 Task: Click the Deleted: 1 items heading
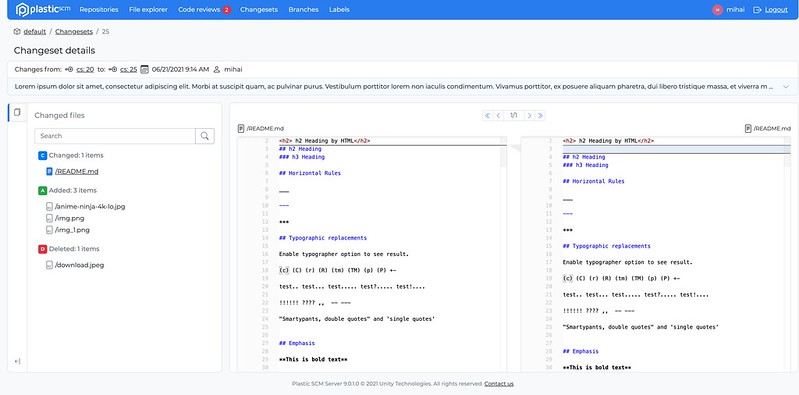coord(74,249)
